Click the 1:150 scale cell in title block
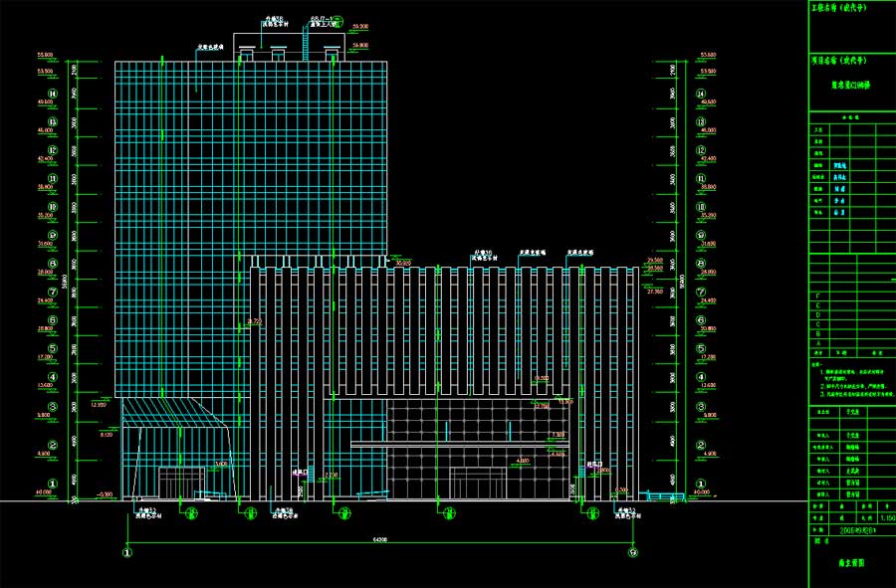Viewport: 896px width, 588px height. (x=888, y=518)
